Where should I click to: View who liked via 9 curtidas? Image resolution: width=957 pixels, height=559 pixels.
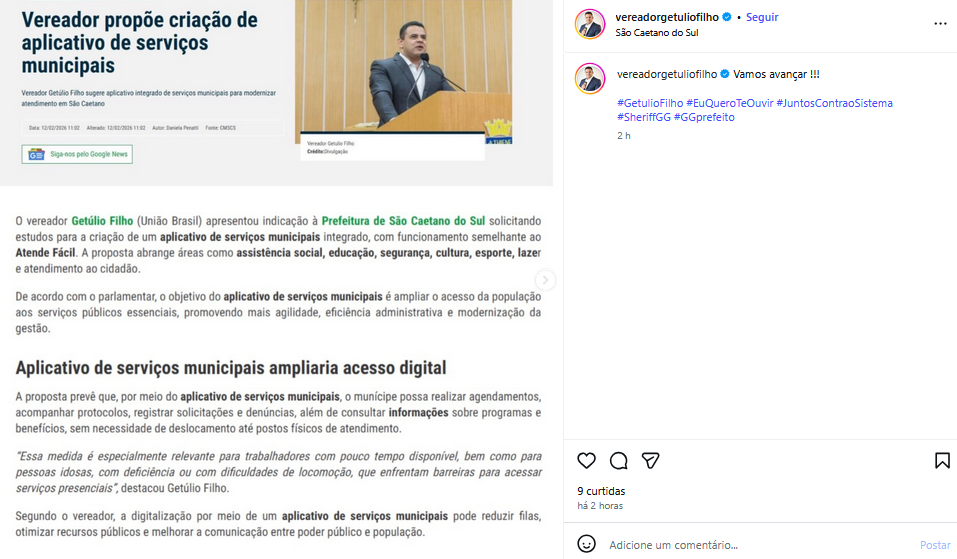601,491
